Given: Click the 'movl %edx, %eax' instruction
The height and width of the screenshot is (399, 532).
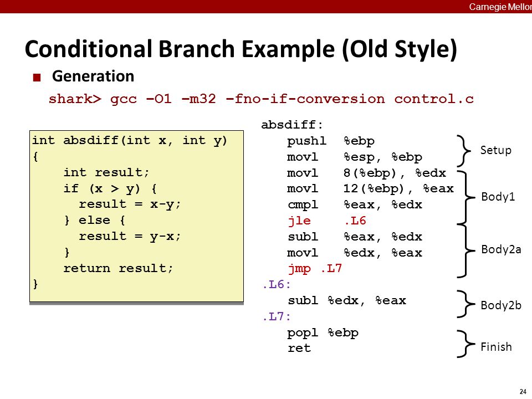Looking at the screenshot, I should [355, 253].
